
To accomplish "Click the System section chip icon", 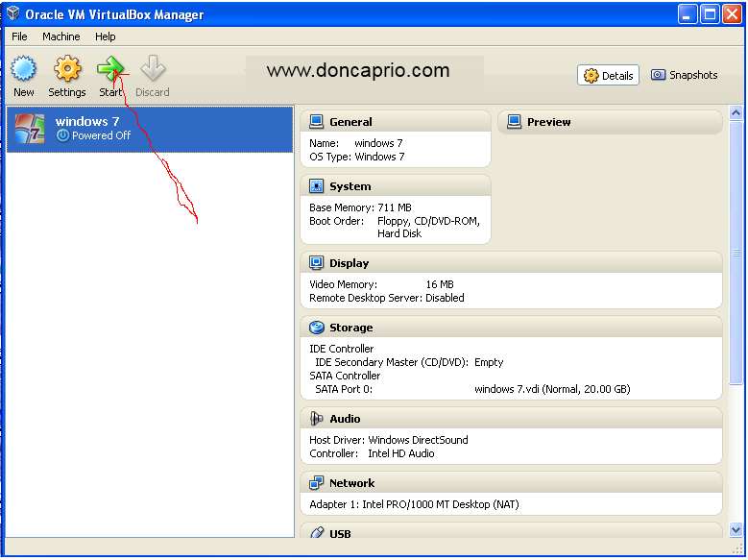I will point(316,186).
